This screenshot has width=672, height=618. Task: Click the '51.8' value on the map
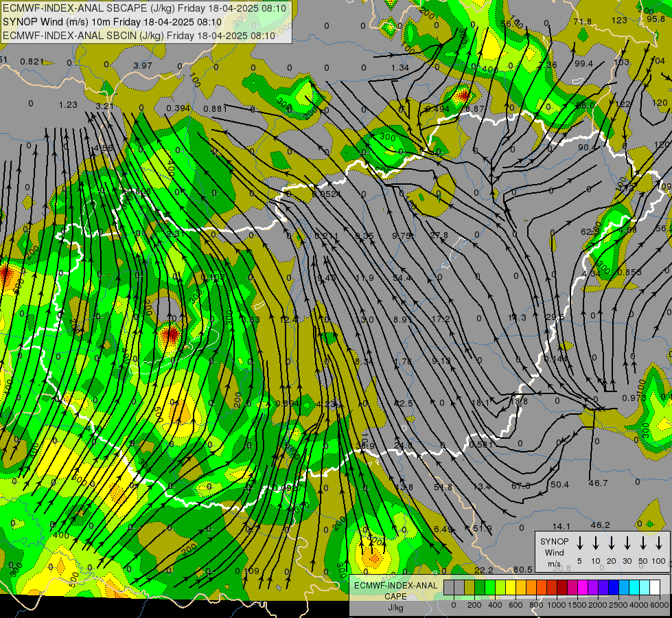pyautogui.click(x=443, y=488)
